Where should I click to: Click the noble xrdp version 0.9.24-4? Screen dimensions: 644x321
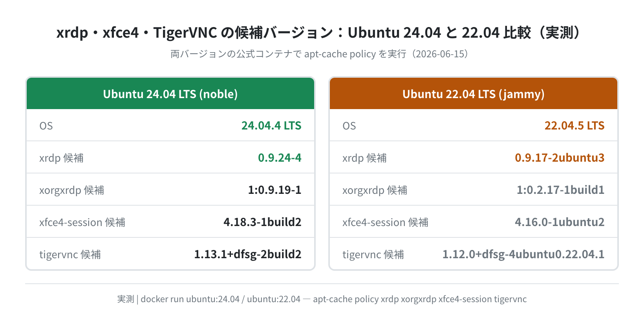pos(280,158)
